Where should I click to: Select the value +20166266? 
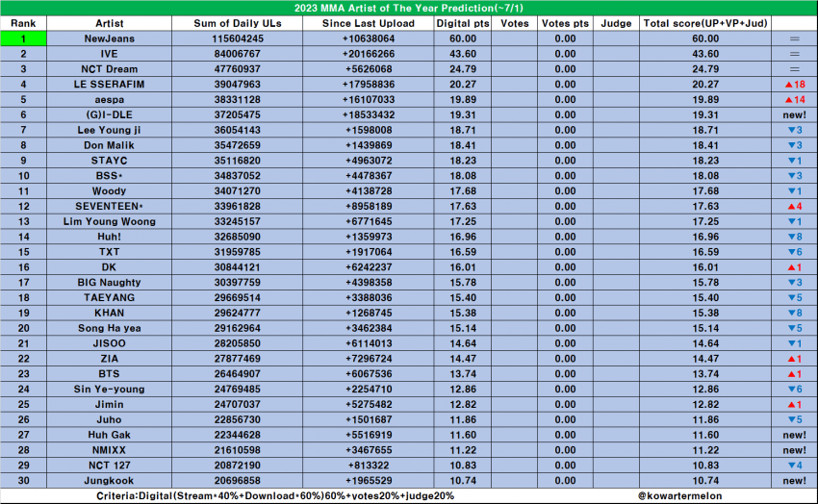pos(369,54)
